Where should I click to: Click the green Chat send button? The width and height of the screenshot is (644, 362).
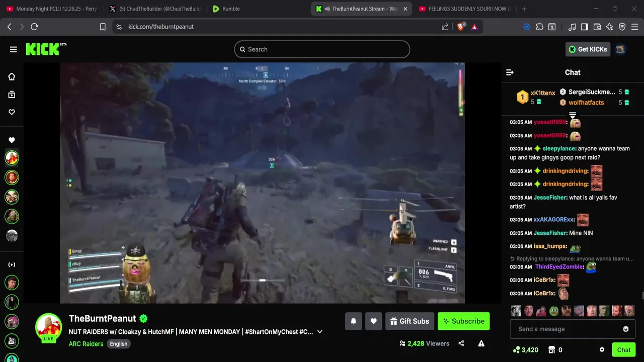(624, 350)
